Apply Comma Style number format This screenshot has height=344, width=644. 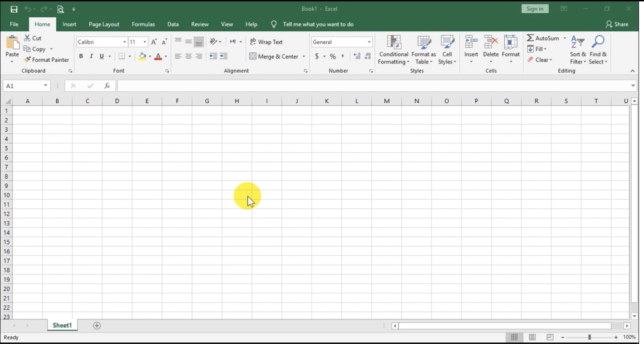[343, 56]
